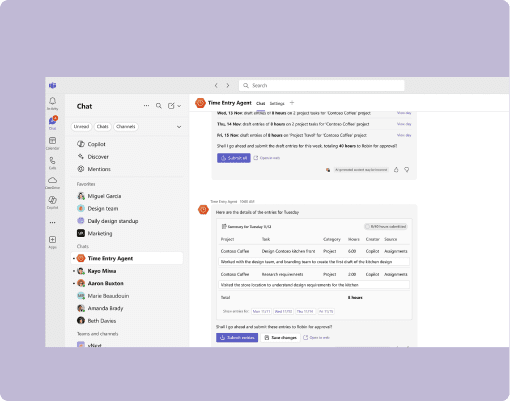This screenshot has height=401, width=510.
Task: Open Calendar in the left app rail
Action: click(x=52, y=143)
